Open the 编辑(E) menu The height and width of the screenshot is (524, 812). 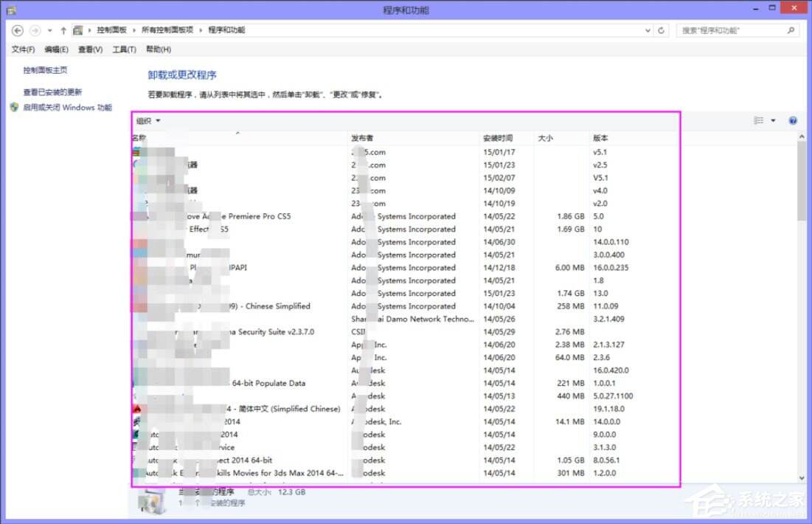56,49
